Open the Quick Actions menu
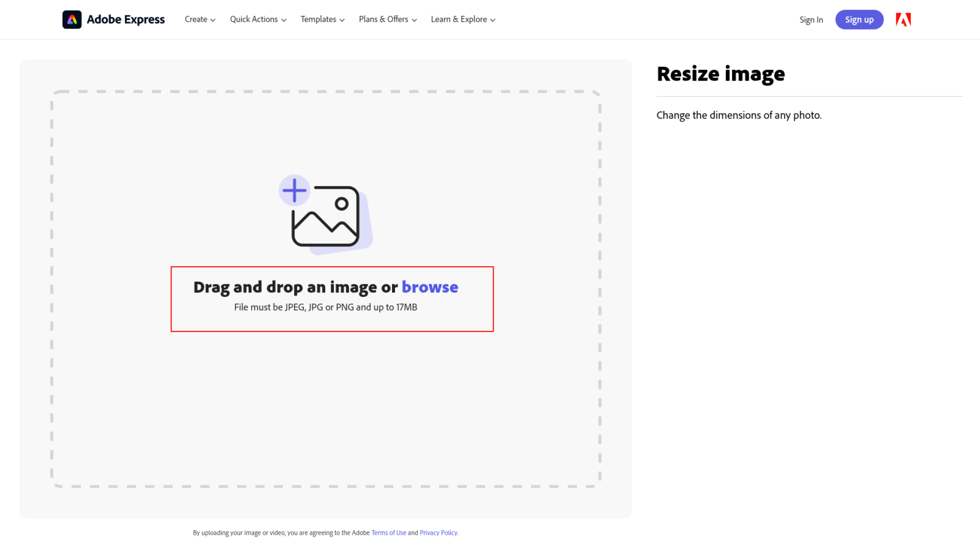Screen dimensions: 980x551 pyautogui.click(x=254, y=19)
